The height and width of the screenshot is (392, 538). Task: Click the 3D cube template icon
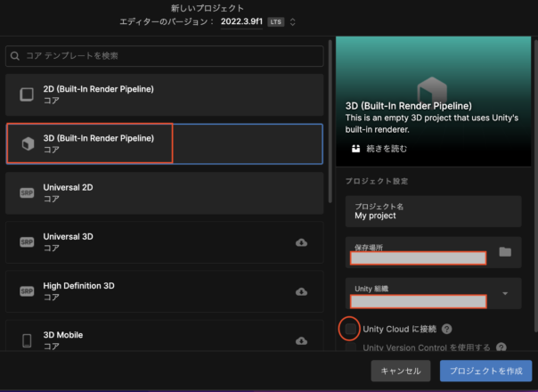point(28,143)
